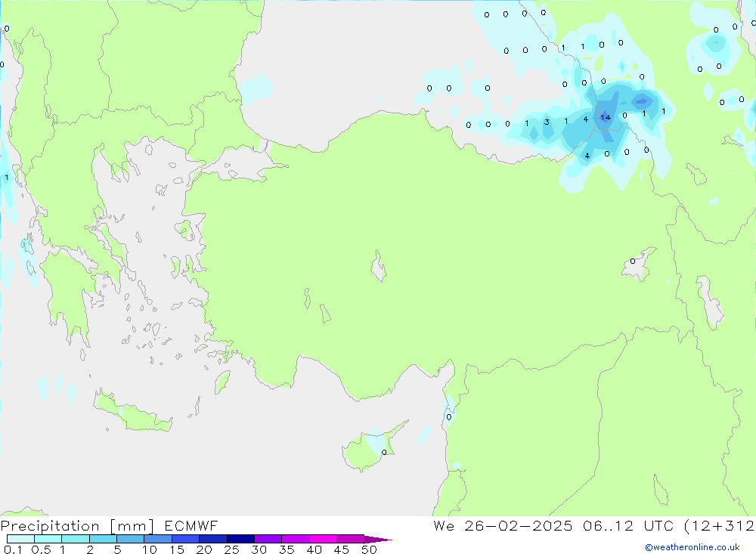
Task: Select the 2–5 mm legend color box
Action: [x=103, y=539]
